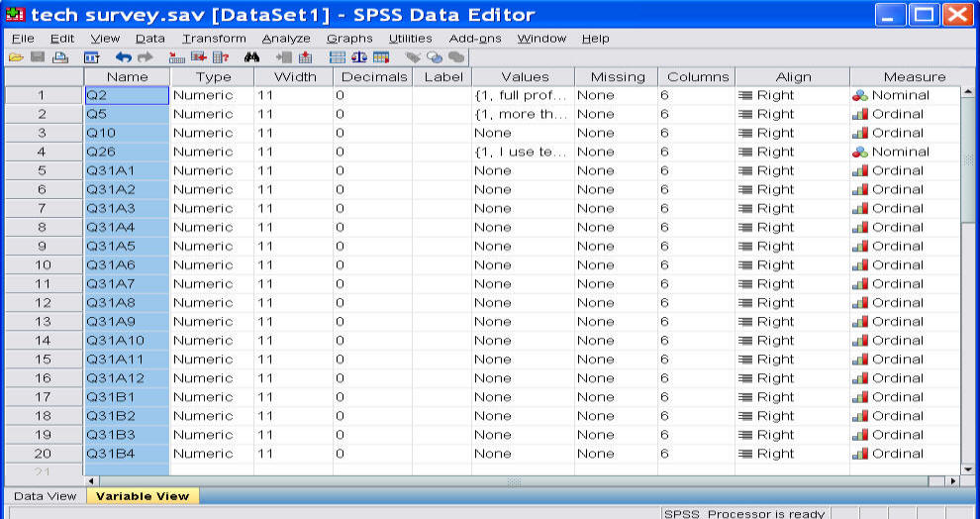Click the Go to Case icon

(x=176, y=57)
